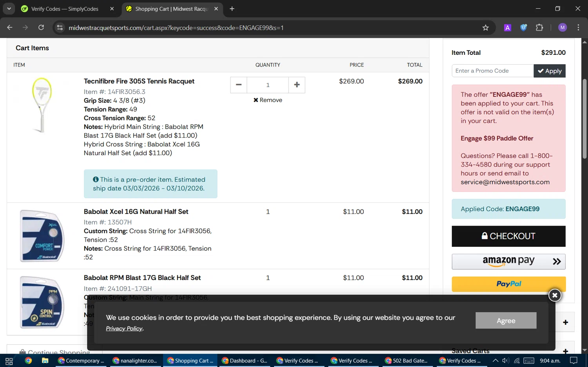Image resolution: width=588 pixels, height=367 pixels.
Task: Open File Explorer from taskbar
Action: click(x=45, y=361)
